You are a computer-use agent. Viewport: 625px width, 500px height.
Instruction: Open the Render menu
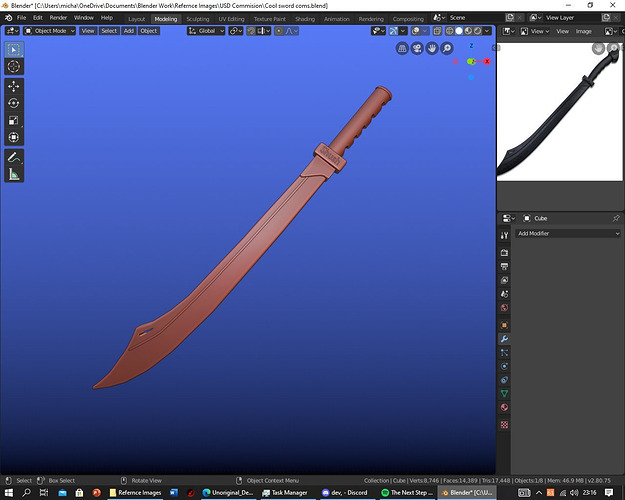pos(58,18)
